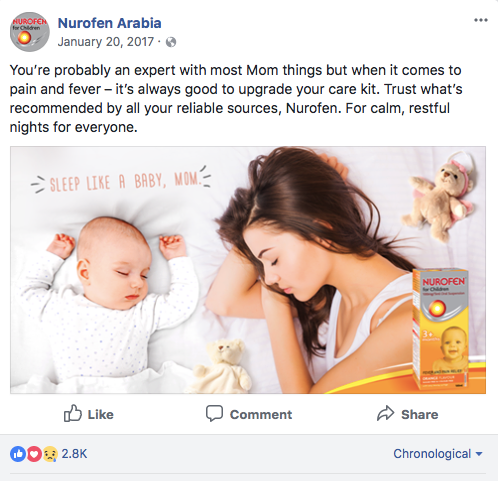
Task: Click the Nurofen Arabia profile picture
Action: click(30, 32)
